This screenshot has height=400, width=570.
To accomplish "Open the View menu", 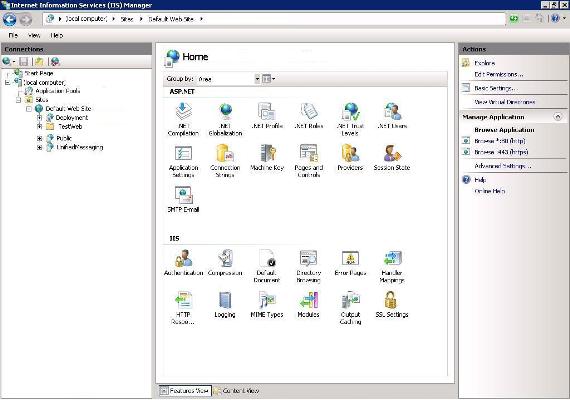I will coord(34,35).
